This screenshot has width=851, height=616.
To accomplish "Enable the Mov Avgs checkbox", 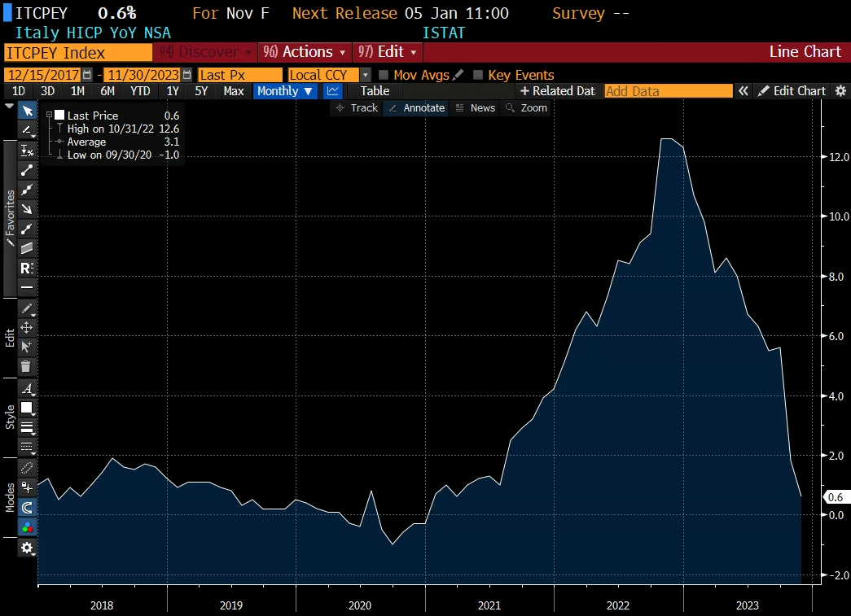I will point(384,75).
